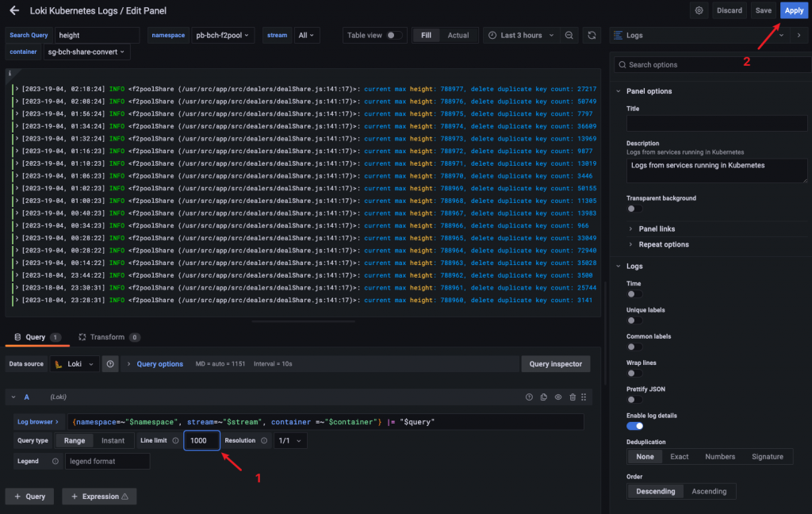This screenshot has width=812, height=514.
Task: Toggle query A visibility eye icon
Action: (557, 397)
